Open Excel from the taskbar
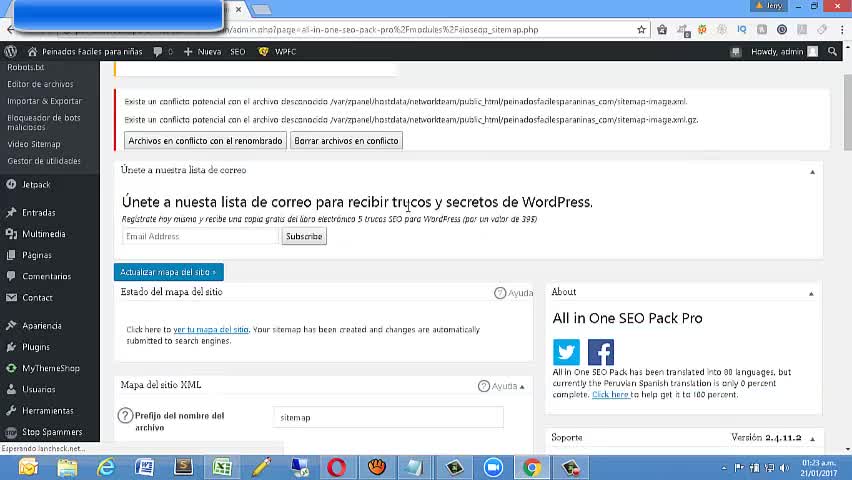 tap(222, 467)
